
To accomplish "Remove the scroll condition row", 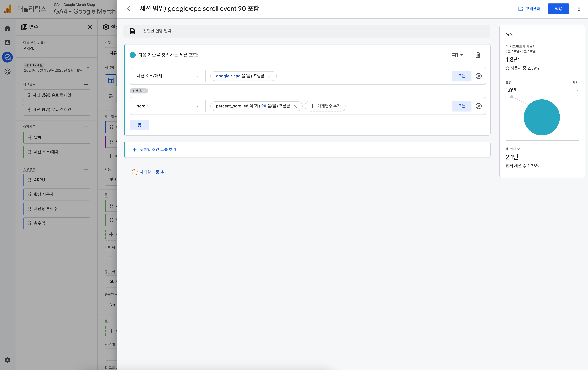I will tap(478, 106).
